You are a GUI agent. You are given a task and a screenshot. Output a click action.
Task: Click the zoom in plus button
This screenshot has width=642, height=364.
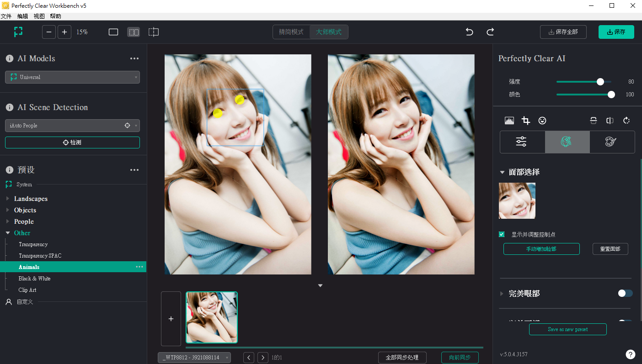[64, 32]
